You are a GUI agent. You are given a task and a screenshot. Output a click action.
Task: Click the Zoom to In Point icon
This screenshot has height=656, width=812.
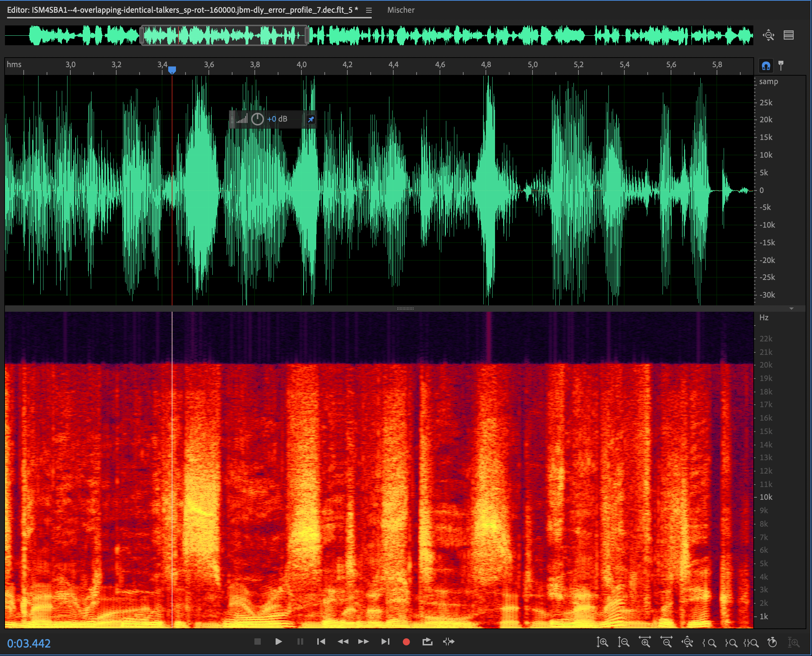coord(709,642)
